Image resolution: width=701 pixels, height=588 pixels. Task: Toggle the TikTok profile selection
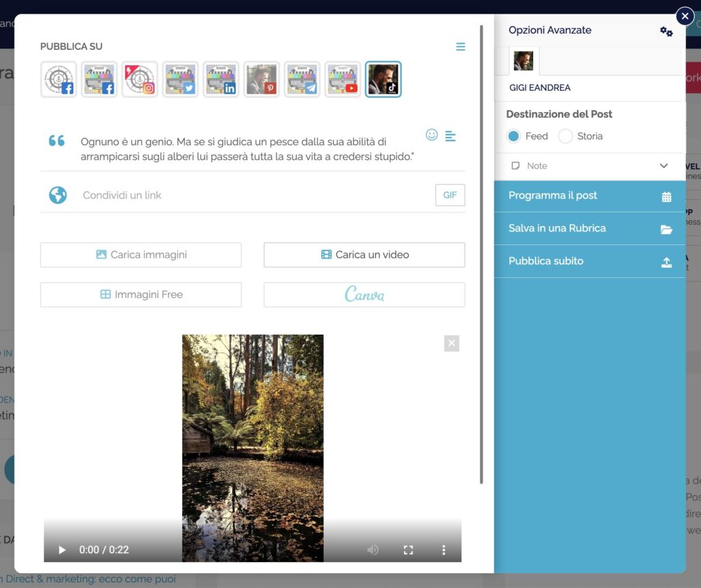pyautogui.click(x=383, y=79)
